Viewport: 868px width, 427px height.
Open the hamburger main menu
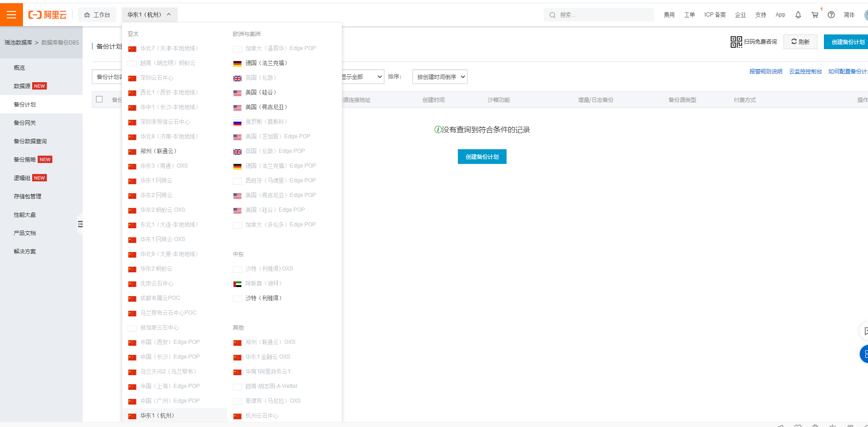click(x=11, y=15)
